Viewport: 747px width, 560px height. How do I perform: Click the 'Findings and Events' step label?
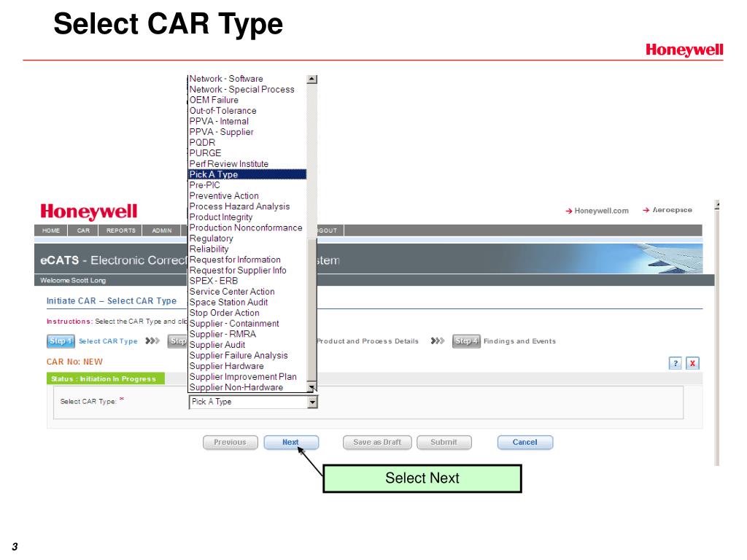pyautogui.click(x=519, y=341)
